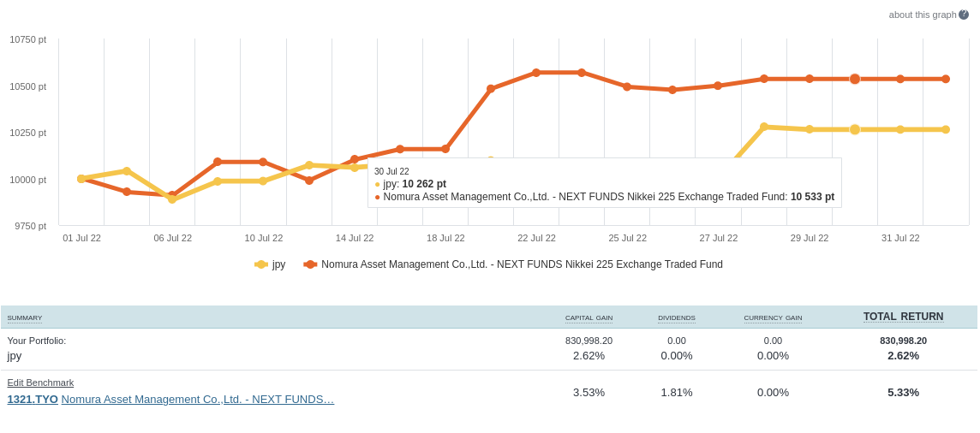This screenshot has height=433, width=980.
Task: Click the about this graph help icon
Action: point(964,15)
